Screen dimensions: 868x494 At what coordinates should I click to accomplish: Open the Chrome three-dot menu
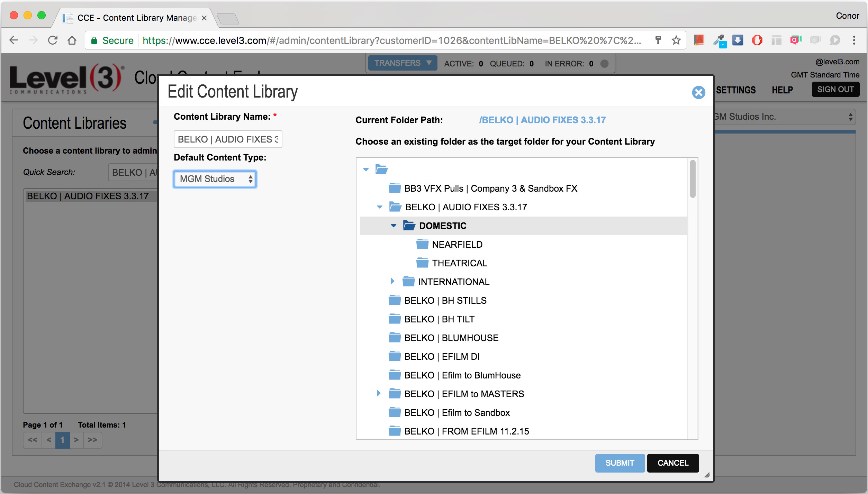tap(854, 40)
